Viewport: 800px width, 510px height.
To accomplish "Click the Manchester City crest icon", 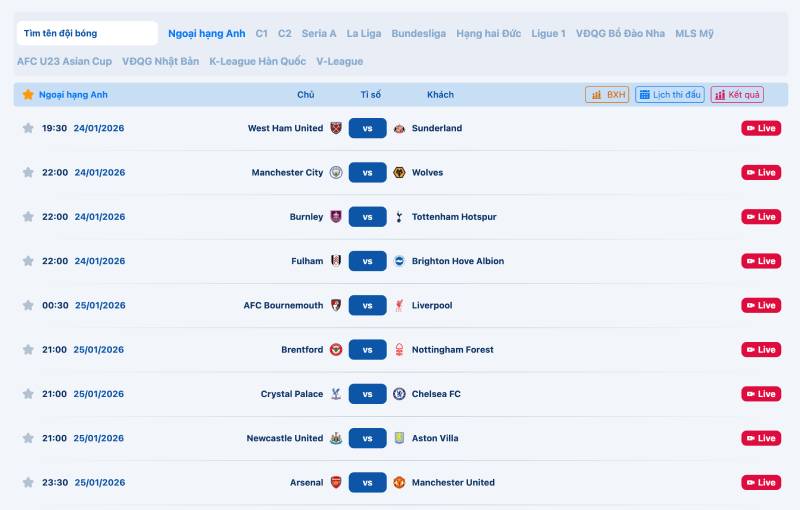I will coord(336,172).
